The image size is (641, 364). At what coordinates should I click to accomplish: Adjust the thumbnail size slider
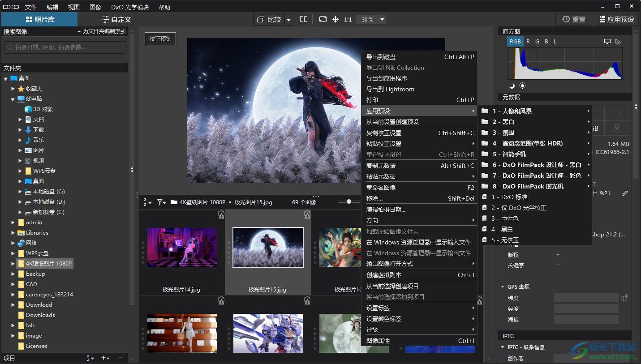(x=349, y=202)
